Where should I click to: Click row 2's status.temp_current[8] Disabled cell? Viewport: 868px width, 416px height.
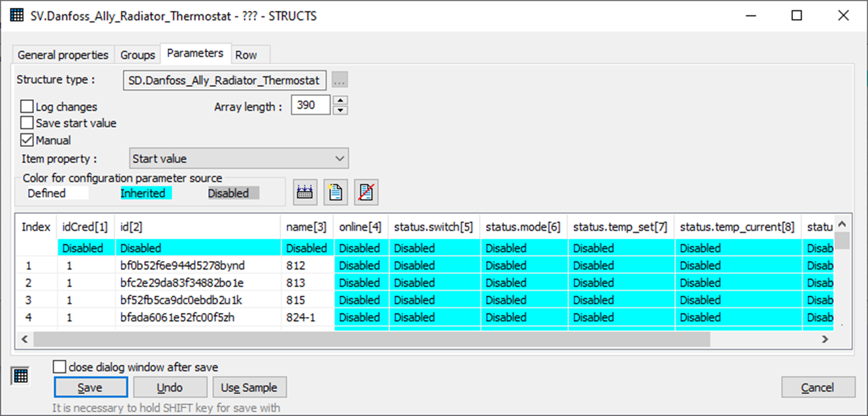(x=739, y=283)
